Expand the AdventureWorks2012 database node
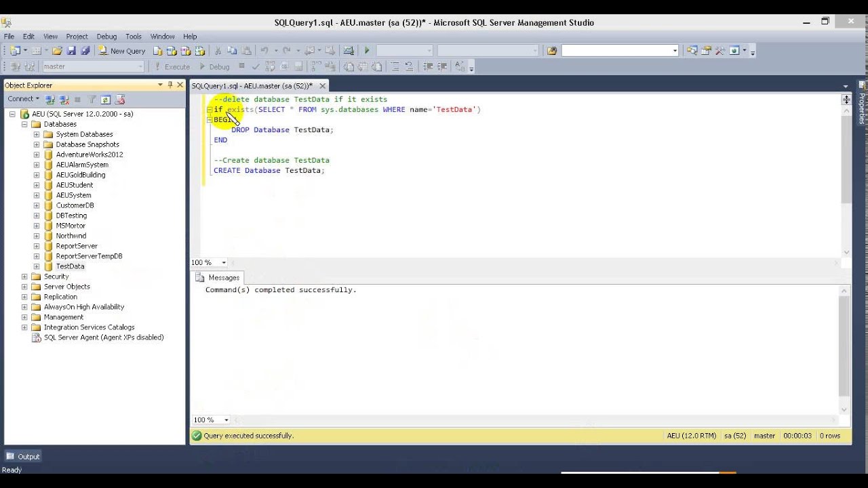 pyautogui.click(x=37, y=155)
